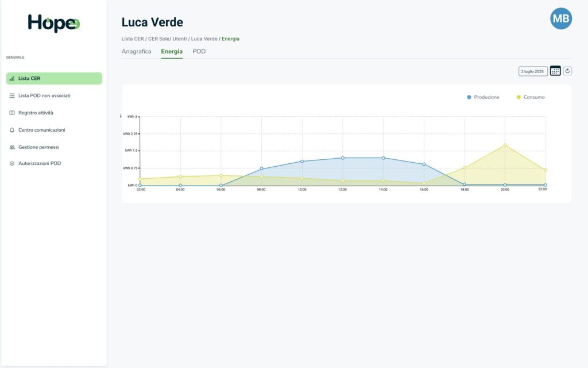Image resolution: width=588 pixels, height=368 pixels.
Task: Go to Lista CER breadcrumb link
Action: point(133,39)
